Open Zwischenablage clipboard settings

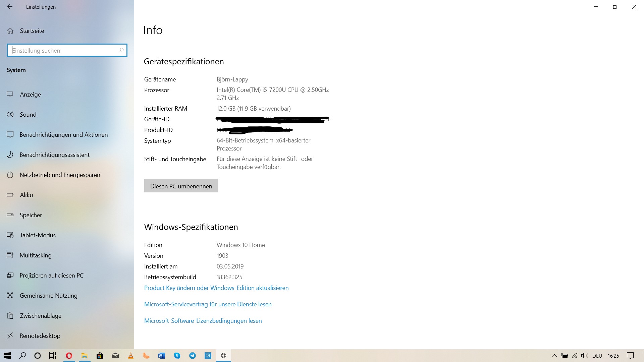click(x=40, y=316)
